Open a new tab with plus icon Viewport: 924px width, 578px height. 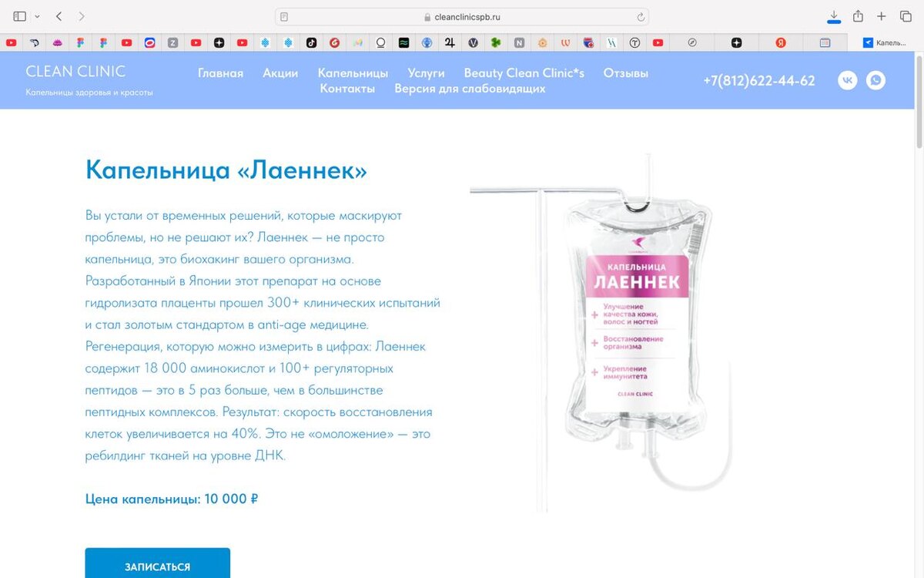pyautogui.click(x=882, y=16)
